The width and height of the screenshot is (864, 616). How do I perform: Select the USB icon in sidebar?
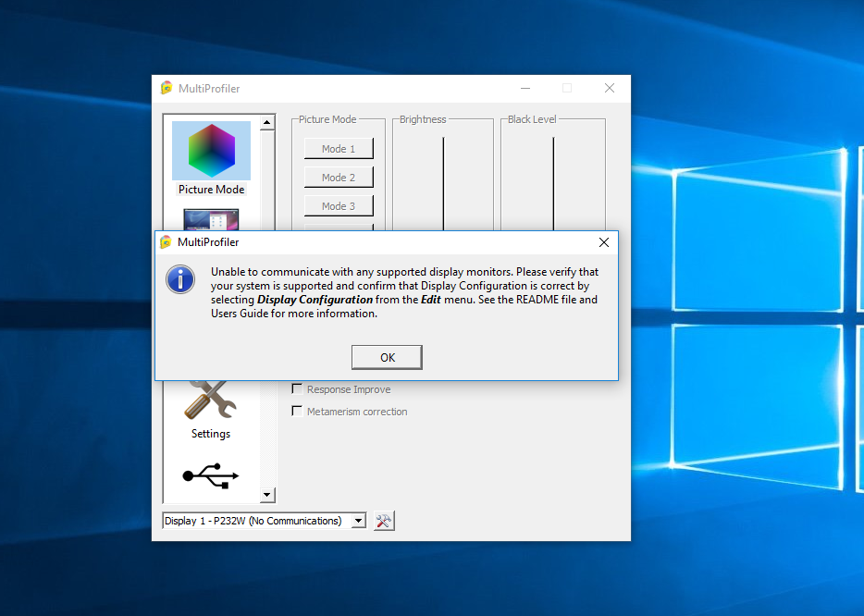click(x=211, y=476)
